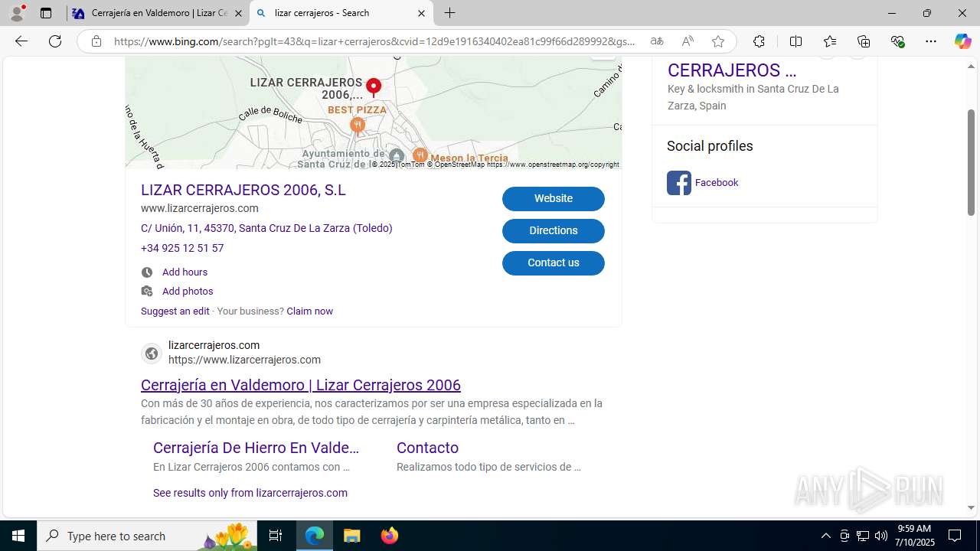This screenshot has height=551, width=980.
Task: Open https://www.lizarcerrajeros.com result URL
Action: click(244, 360)
